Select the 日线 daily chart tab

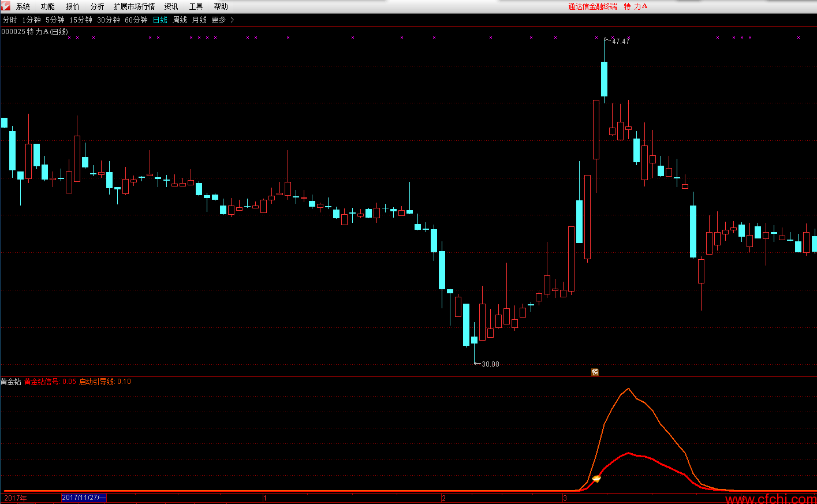click(x=160, y=20)
